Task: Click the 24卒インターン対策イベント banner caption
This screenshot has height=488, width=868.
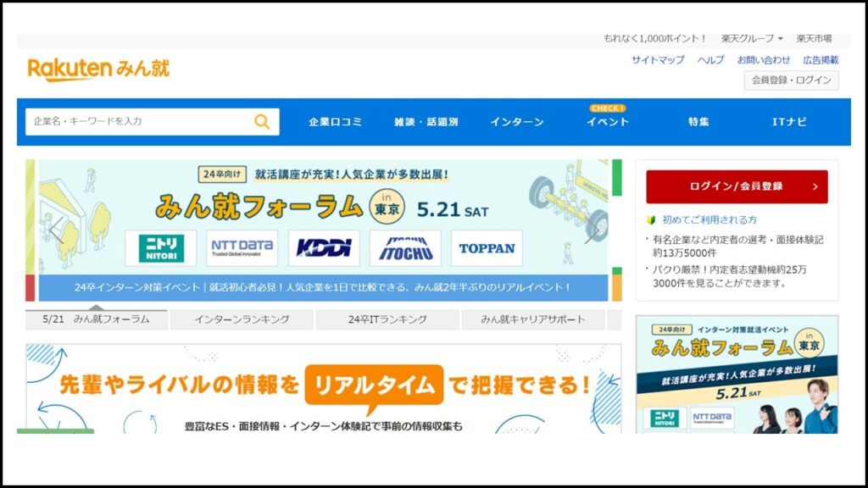Action: coord(323,288)
